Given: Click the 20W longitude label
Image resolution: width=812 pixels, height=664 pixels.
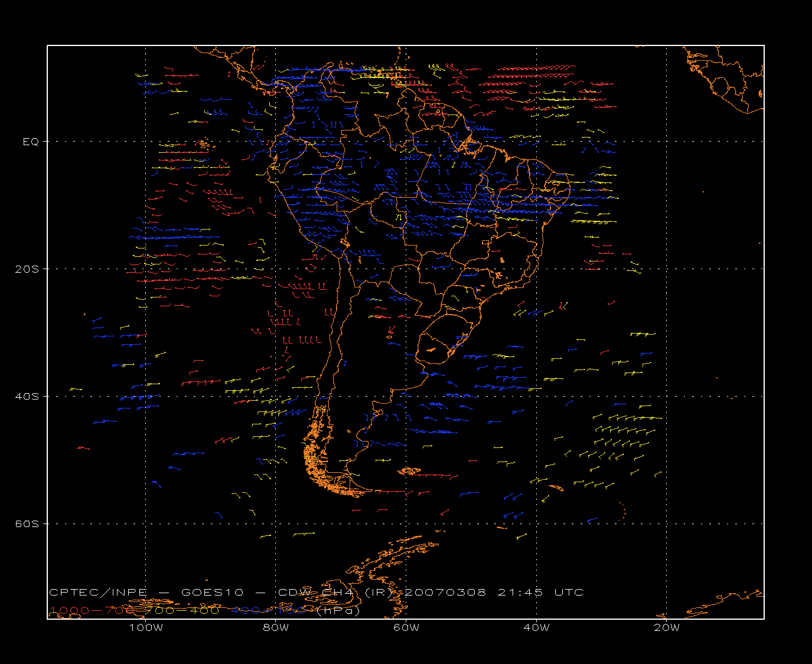Looking at the screenshot, I should (667, 627).
